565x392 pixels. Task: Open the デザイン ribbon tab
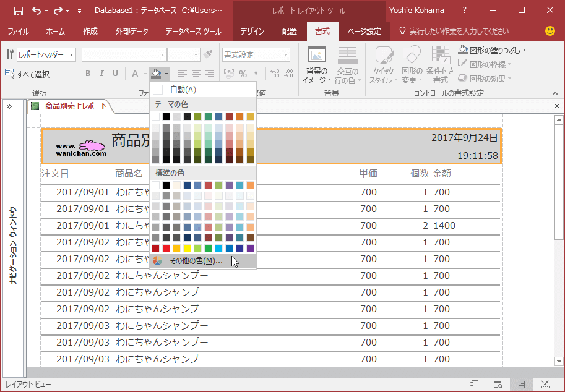pyautogui.click(x=252, y=31)
